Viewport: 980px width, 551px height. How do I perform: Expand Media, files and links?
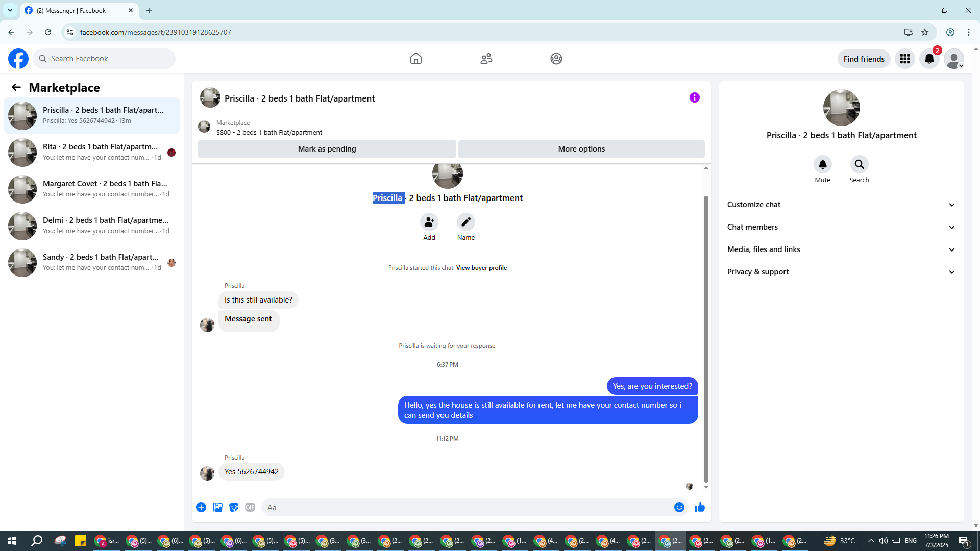pyautogui.click(x=841, y=249)
